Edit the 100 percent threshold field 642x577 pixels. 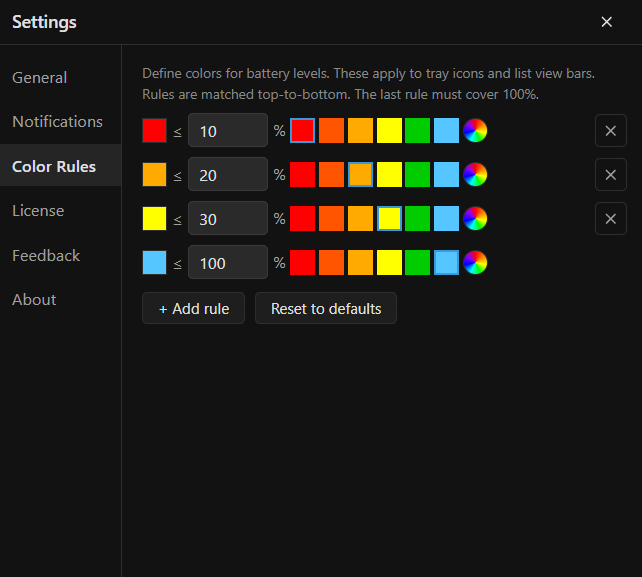click(228, 262)
